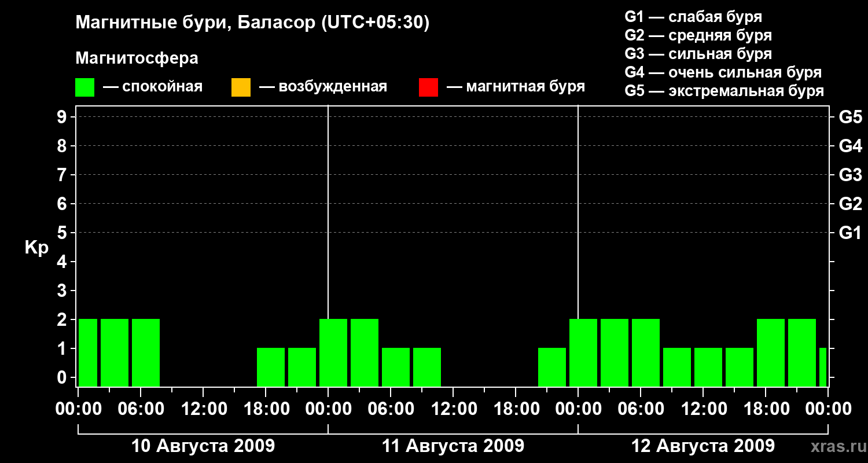Click the Kp 1 bar at 06:00 on 11 August
Screen dimensions: 868x463
[x=396, y=367]
